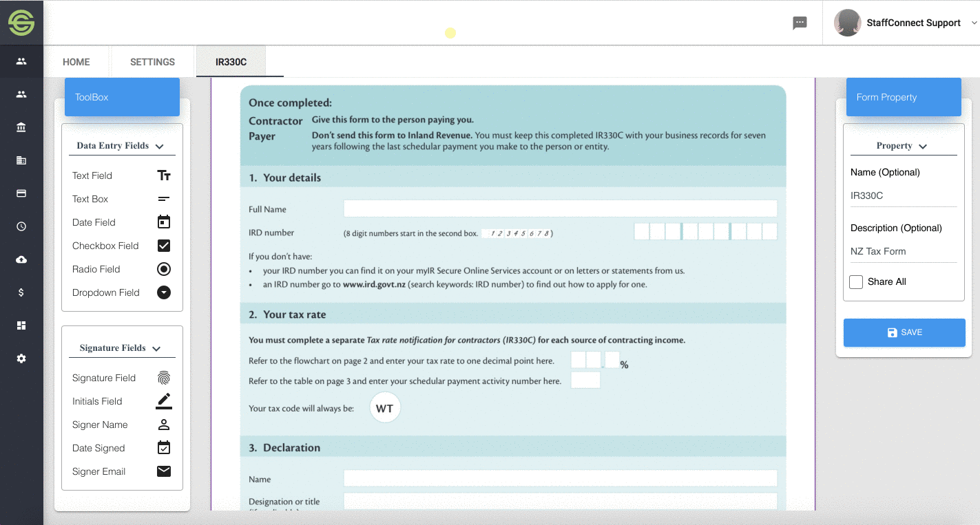Click the Checkbox Field label
980x525 pixels.
coord(105,246)
